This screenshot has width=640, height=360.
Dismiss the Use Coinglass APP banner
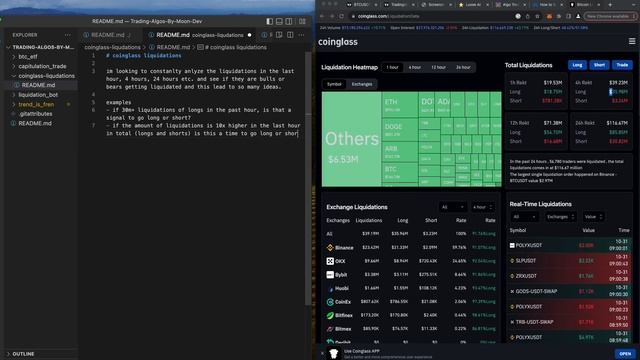coord(322,353)
